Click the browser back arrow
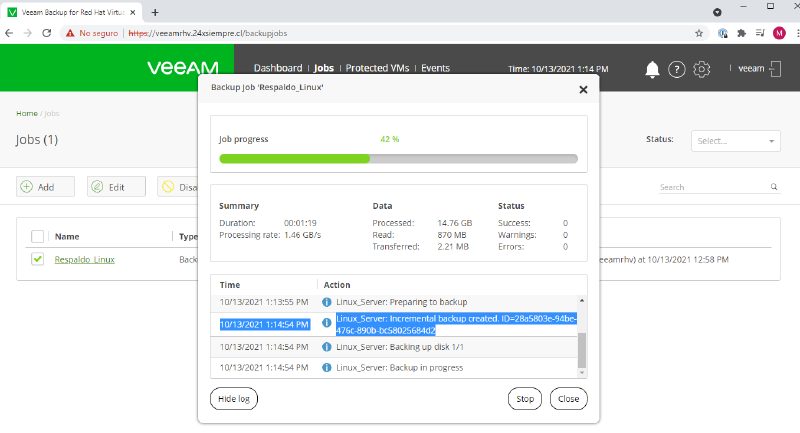Image resolution: width=800 pixels, height=433 pixels. click(9, 33)
